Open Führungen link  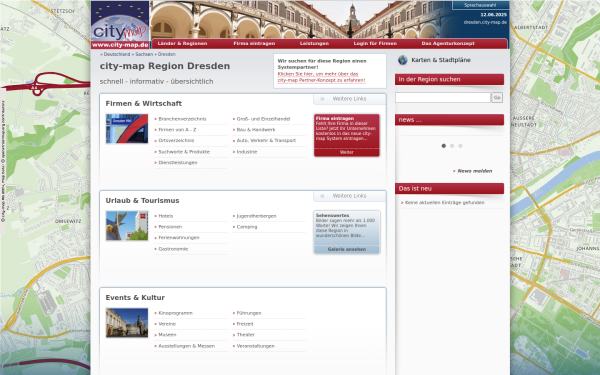249,313
